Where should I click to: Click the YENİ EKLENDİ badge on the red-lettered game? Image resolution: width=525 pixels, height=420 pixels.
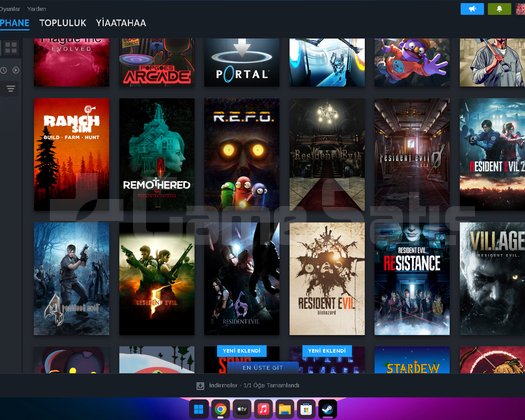point(242,351)
